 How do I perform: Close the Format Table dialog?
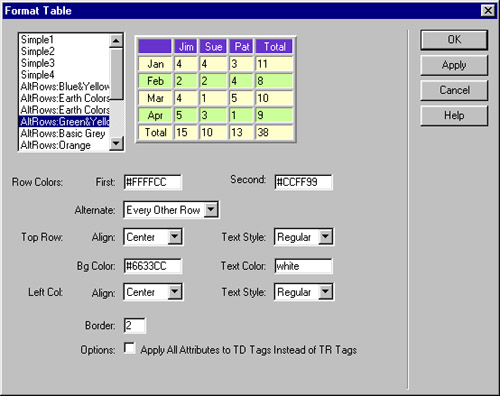point(488,10)
